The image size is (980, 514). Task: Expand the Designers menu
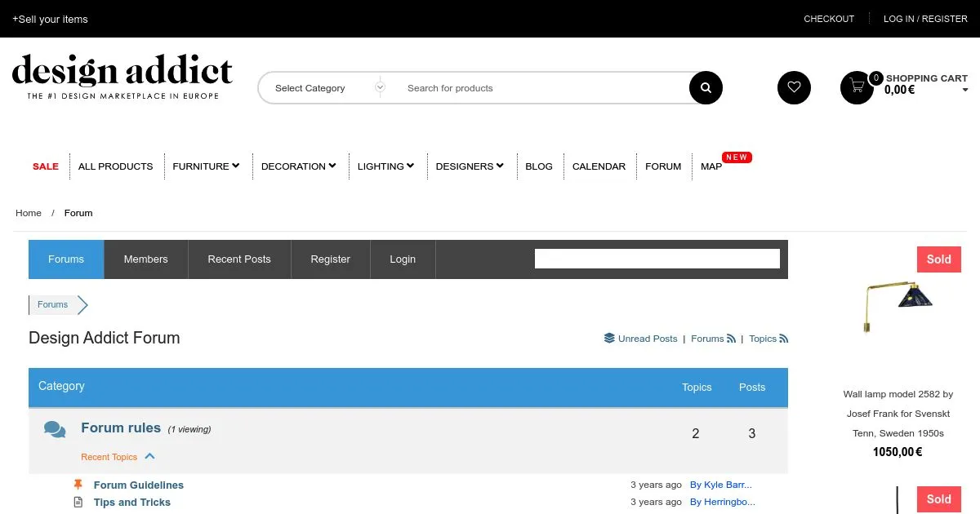pyautogui.click(x=470, y=166)
